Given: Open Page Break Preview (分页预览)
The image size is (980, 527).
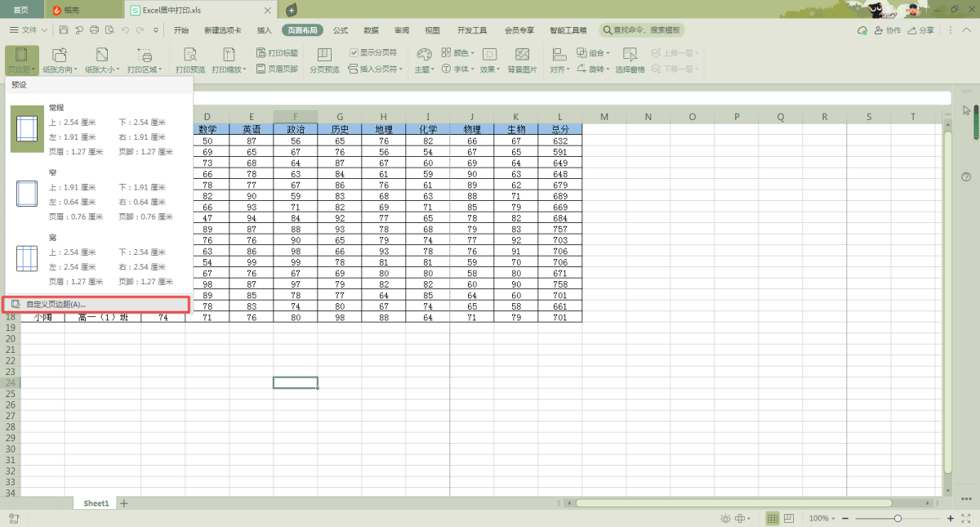Looking at the screenshot, I should coord(324,60).
